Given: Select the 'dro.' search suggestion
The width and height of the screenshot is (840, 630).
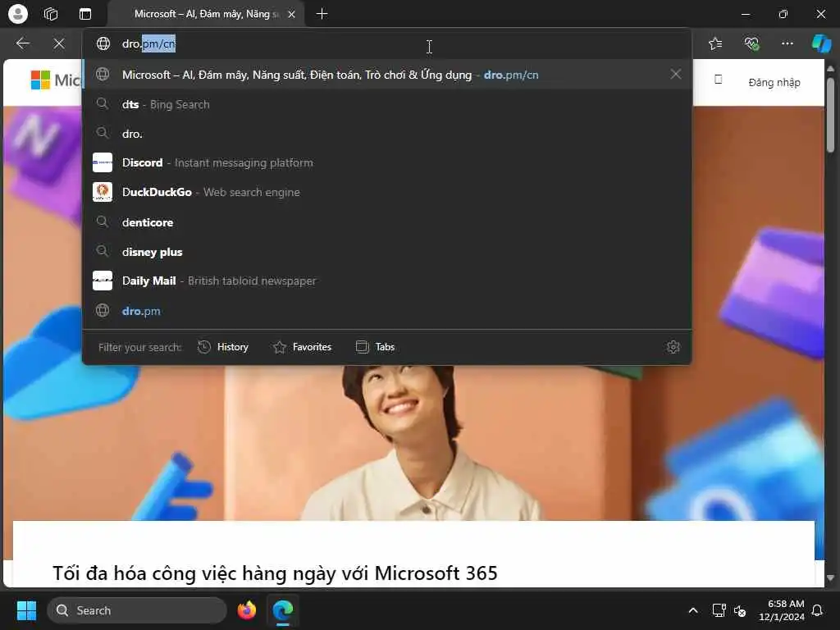Looking at the screenshot, I should tap(387, 134).
